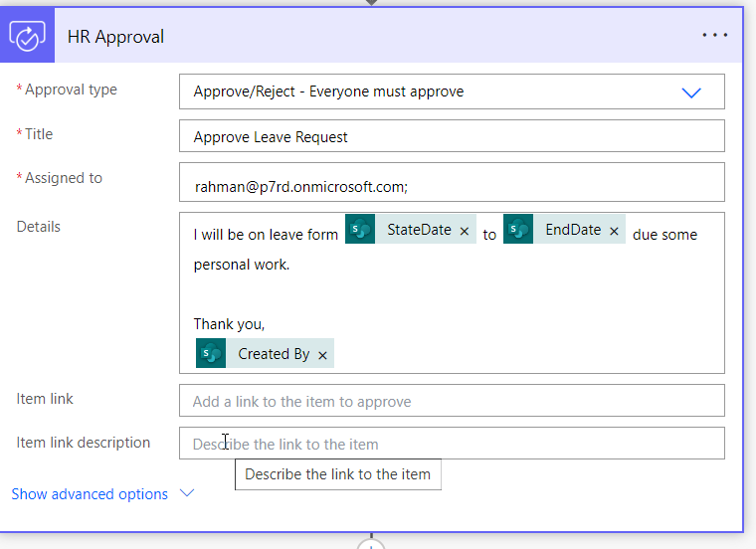Click the insert step plus button below card

(x=371, y=545)
